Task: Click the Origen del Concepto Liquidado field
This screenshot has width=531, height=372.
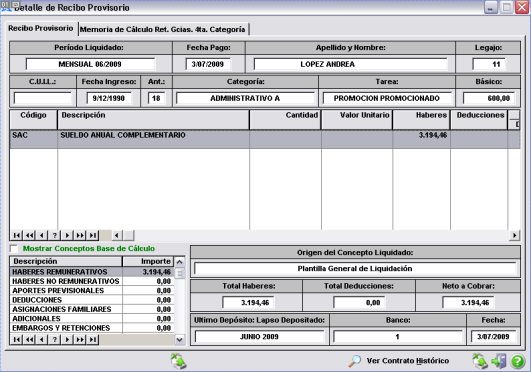Action: (355, 269)
